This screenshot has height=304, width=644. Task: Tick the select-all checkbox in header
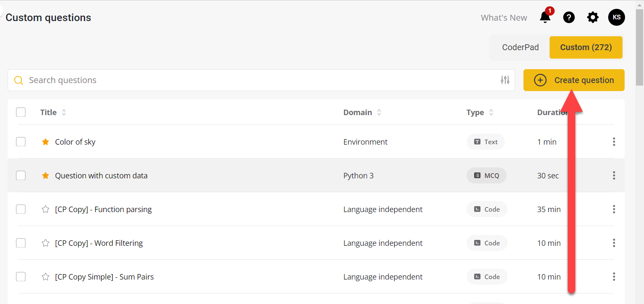coord(21,112)
